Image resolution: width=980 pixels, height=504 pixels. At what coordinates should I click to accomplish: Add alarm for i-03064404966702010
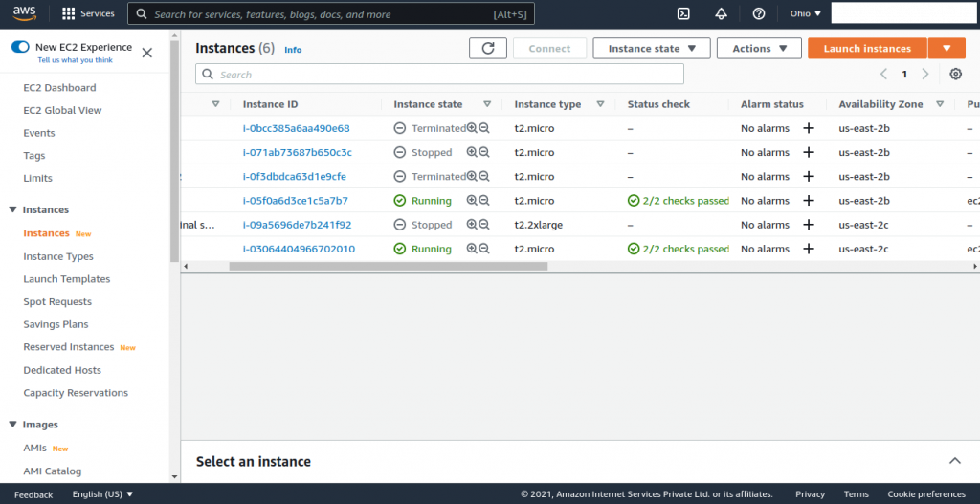click(x=809, y=249)
